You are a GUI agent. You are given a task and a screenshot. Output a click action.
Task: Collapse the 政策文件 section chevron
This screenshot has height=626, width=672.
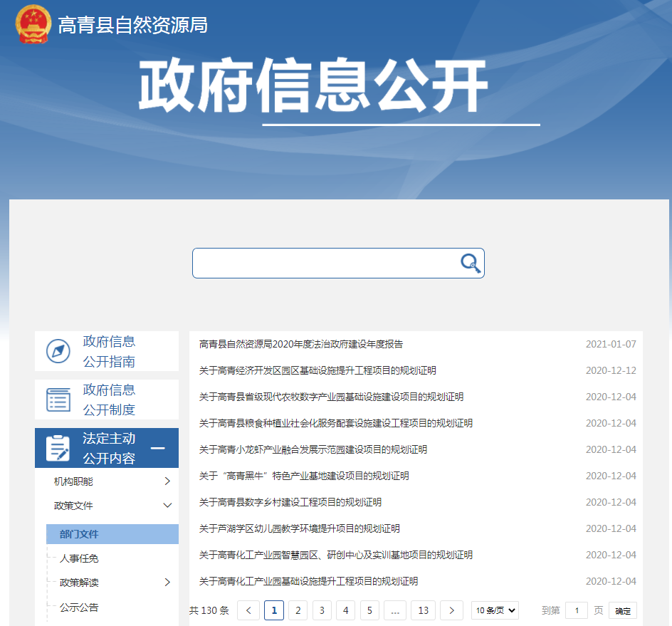point(167,506)
